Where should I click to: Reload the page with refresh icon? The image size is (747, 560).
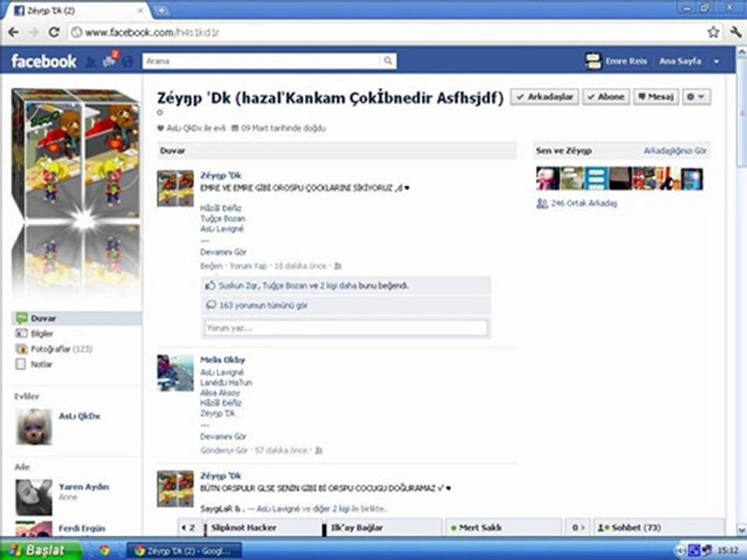click(54, 33)
